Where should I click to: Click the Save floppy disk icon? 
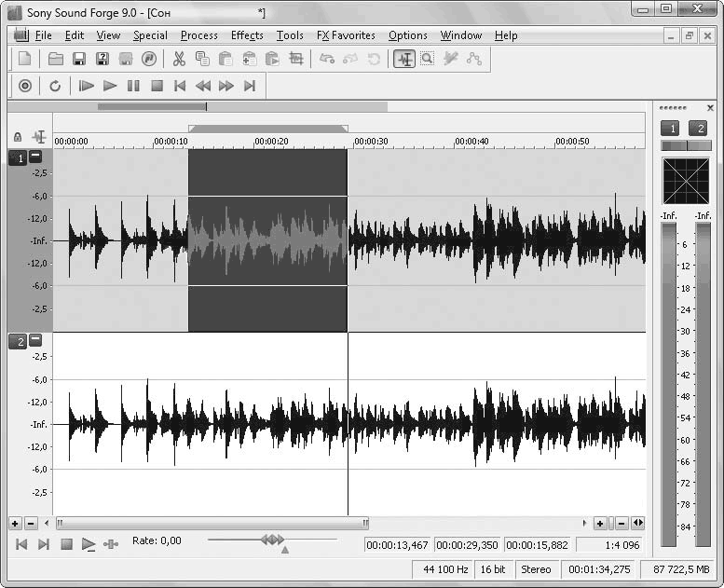coord(79,59)
